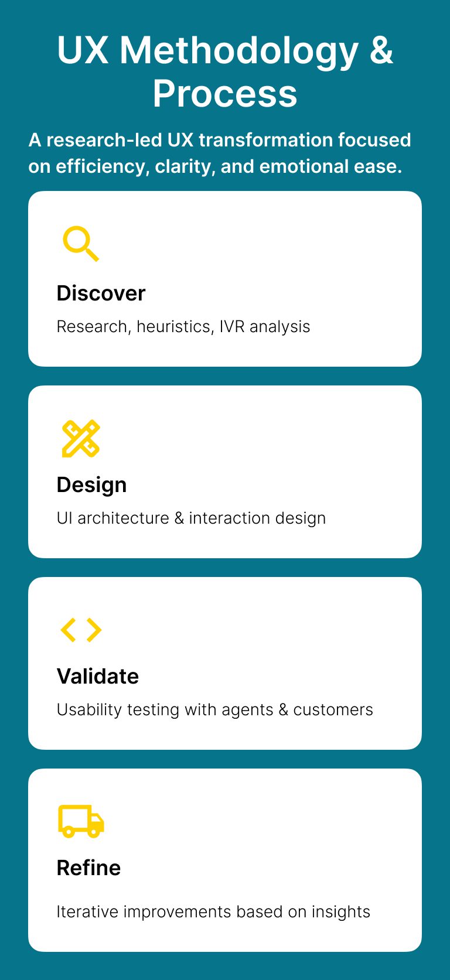The width and height of the screenshot is (450, 980).
Task: Click the magnifying glass Discover icon
Action: [x=81, y=243]
